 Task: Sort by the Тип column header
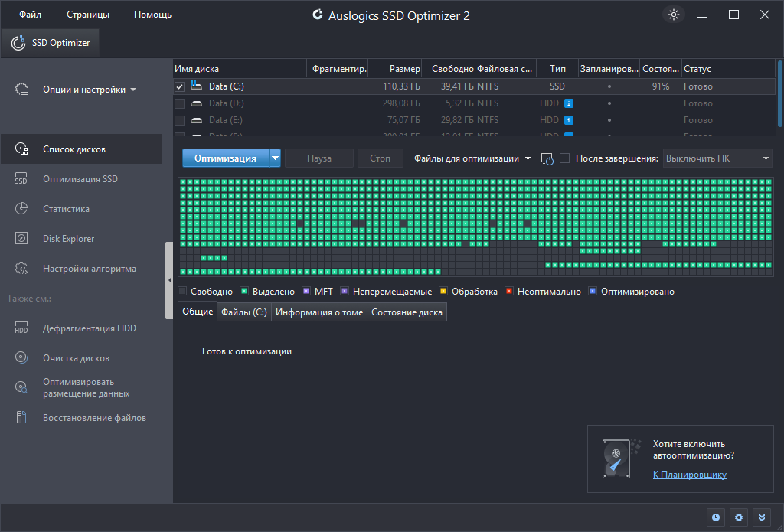[x=557, y=68]
